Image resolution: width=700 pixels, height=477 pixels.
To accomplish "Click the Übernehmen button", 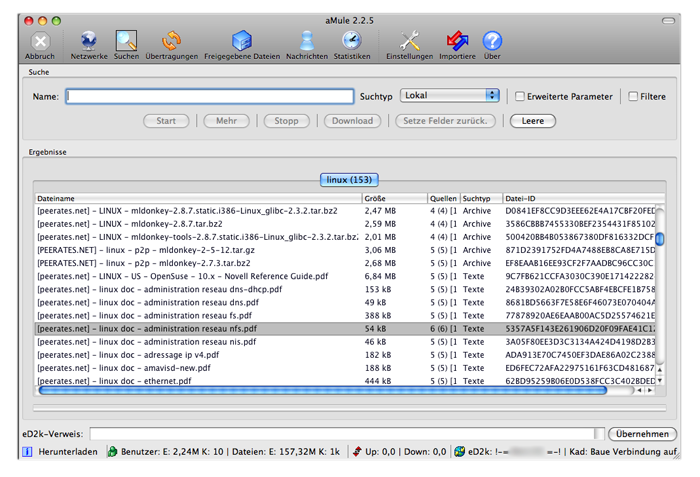I will [642, 434].
